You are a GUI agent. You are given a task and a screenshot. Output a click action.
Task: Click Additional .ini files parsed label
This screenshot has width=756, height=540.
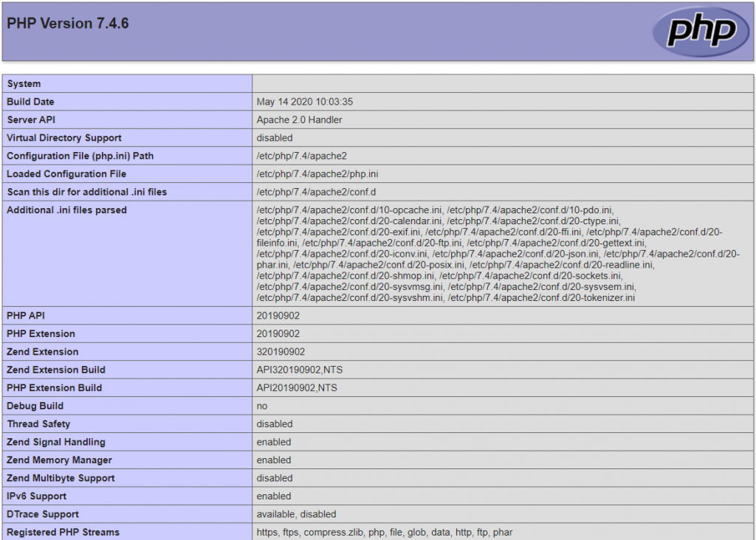tap(66, 210)
